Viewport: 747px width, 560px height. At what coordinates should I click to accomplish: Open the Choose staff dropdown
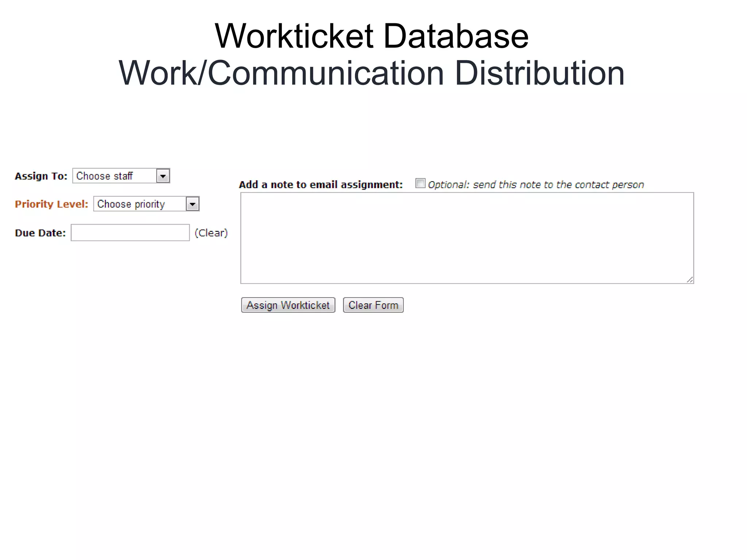click(121, 176)
